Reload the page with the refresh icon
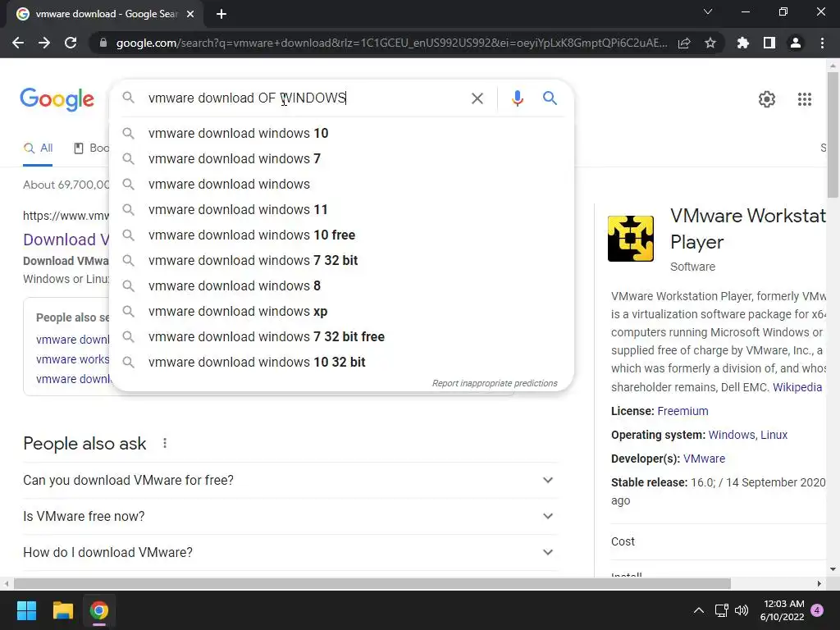Viewport: 840px width, 630px height. click(71, 43)
